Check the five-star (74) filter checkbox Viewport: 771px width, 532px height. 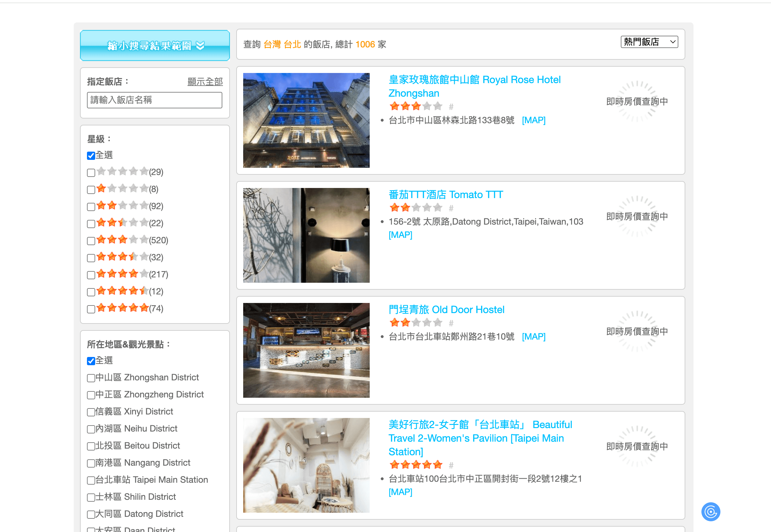(x=91, y=309)
